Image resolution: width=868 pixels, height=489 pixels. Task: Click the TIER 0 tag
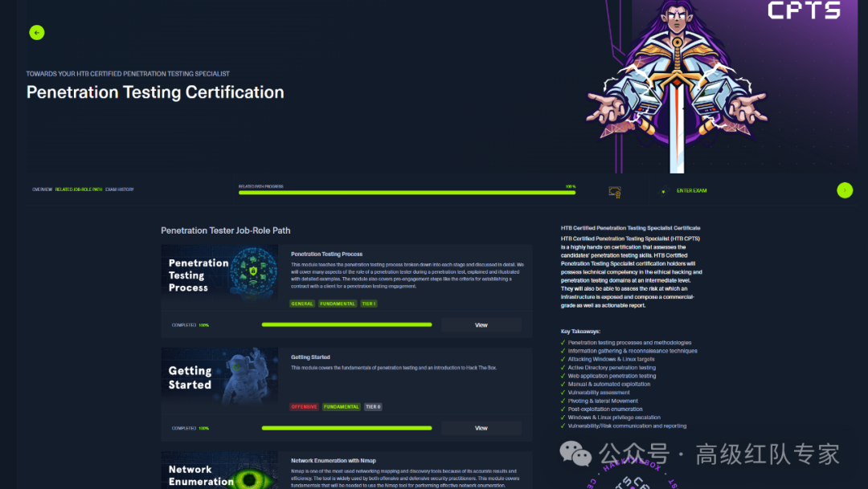coord(373,407)
